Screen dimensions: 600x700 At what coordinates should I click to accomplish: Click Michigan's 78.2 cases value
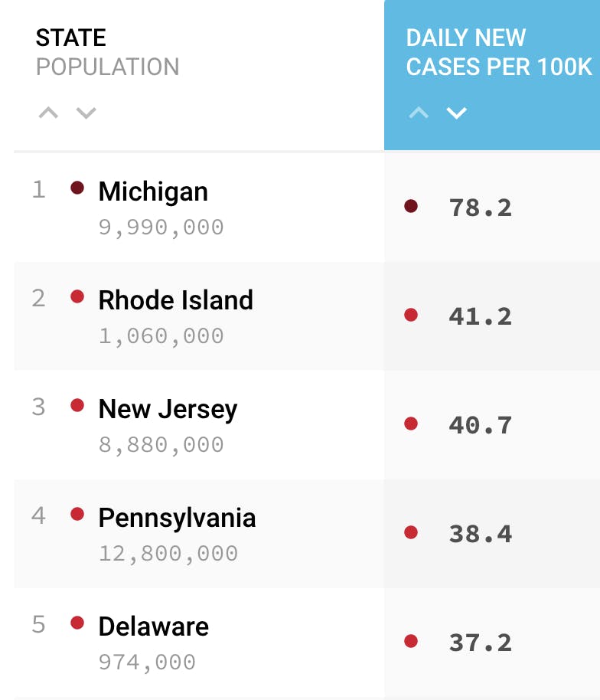point(480,208)
